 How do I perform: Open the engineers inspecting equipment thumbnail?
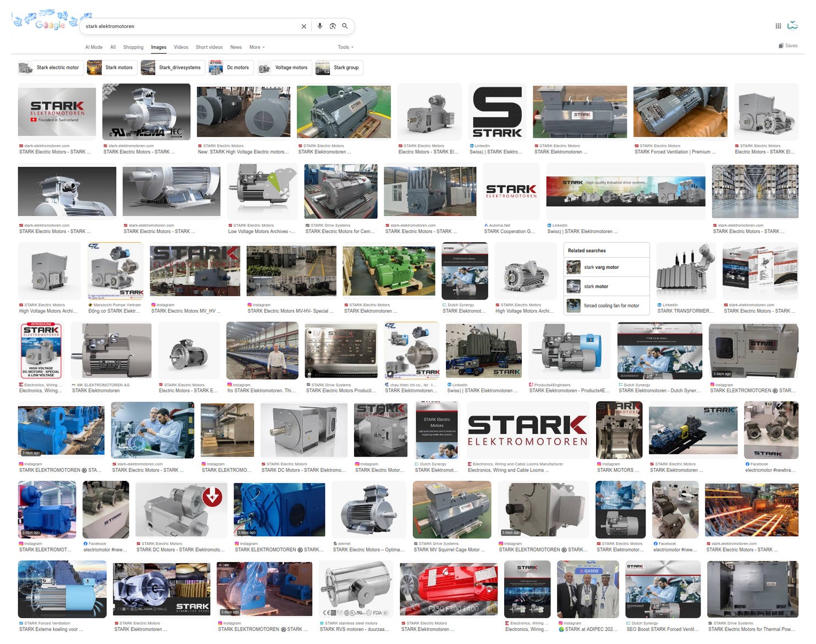[152, 430]
